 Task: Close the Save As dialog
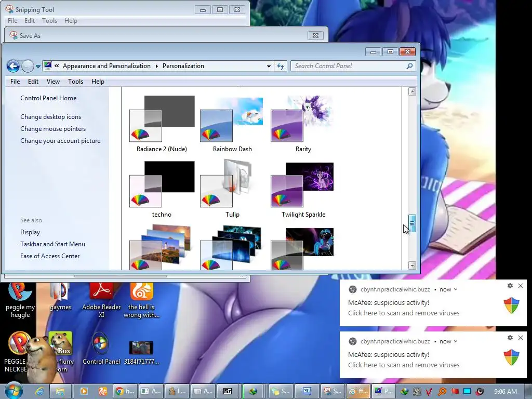[x=315, y=35]
